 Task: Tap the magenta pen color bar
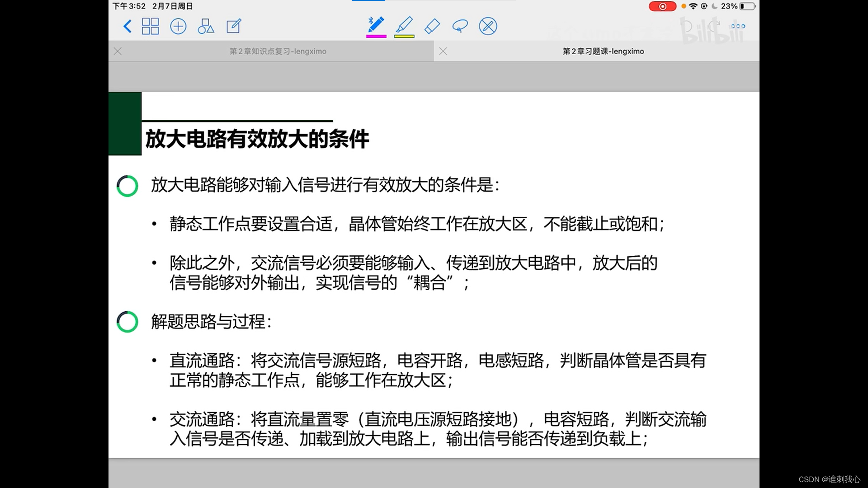376,36
